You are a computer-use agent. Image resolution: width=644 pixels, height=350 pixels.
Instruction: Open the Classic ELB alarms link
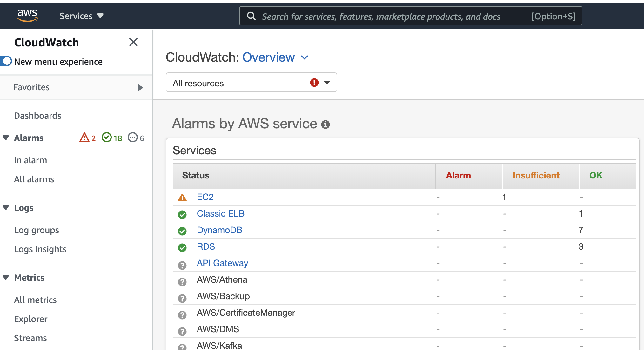[x=220, y=213]
